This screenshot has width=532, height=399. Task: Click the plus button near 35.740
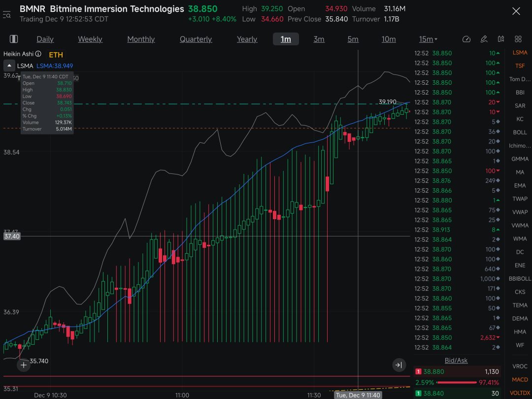(x=24, y=365)
